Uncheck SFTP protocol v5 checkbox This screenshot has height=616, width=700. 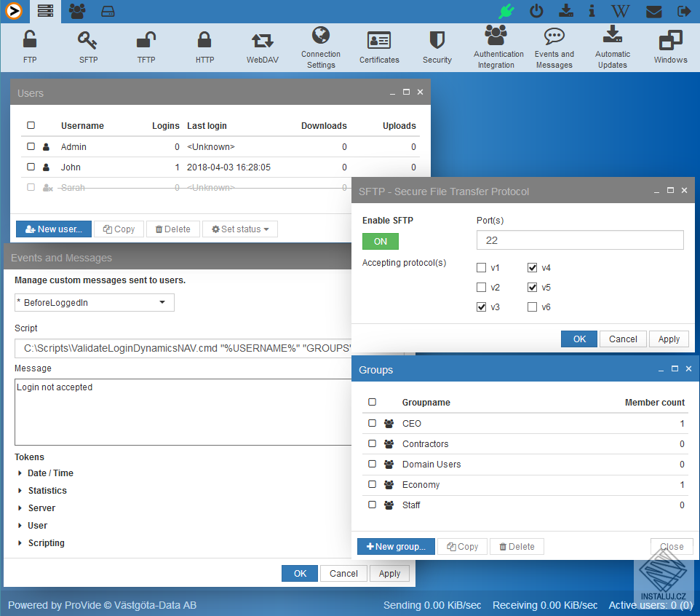532,287
